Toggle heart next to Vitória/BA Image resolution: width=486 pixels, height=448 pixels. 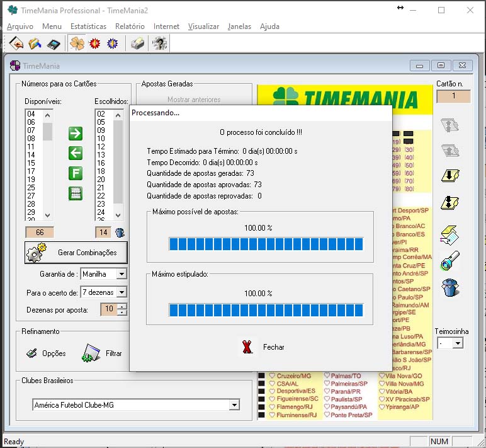tap(382, 391)
